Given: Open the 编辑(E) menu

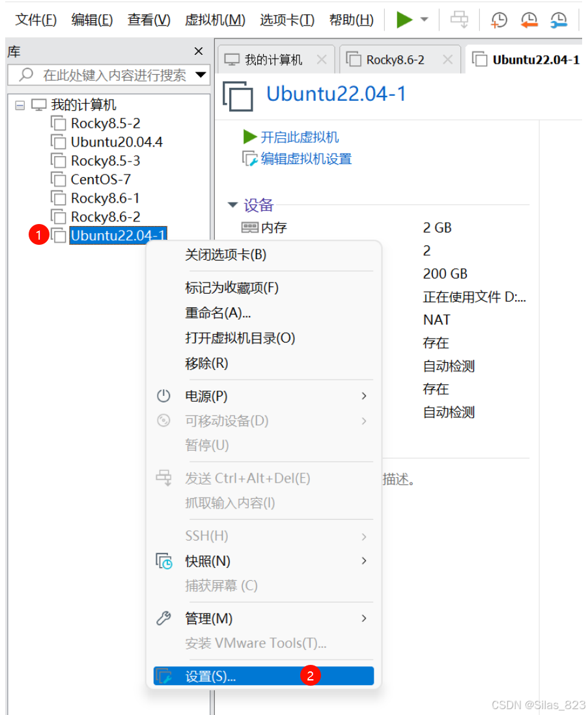Looking at the screenshot, I should (92, 20).
